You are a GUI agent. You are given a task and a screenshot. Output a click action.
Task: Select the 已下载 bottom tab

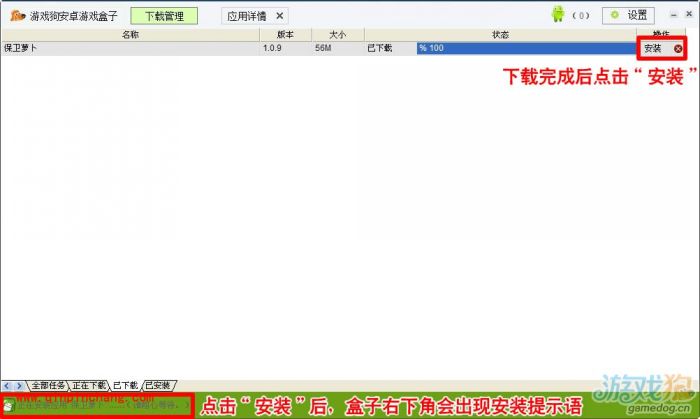click(125, 385)
